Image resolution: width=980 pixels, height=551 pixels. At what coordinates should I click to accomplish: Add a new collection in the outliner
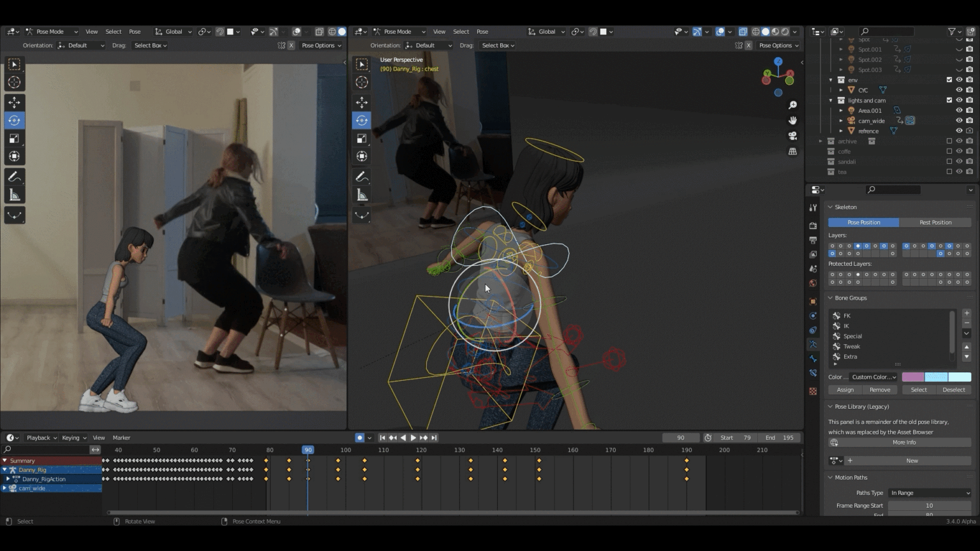click(x=969, y=31)
